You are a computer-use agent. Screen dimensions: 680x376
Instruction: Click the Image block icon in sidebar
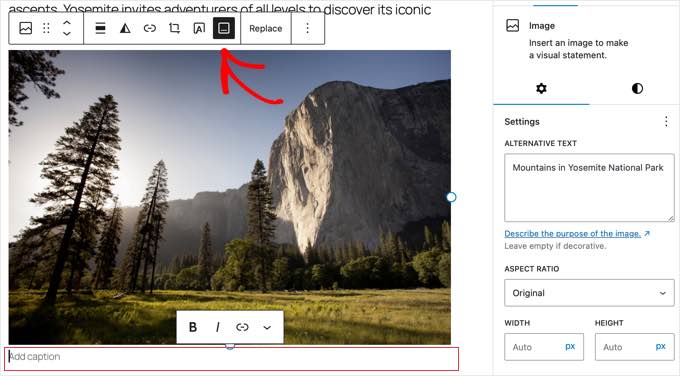513,26
